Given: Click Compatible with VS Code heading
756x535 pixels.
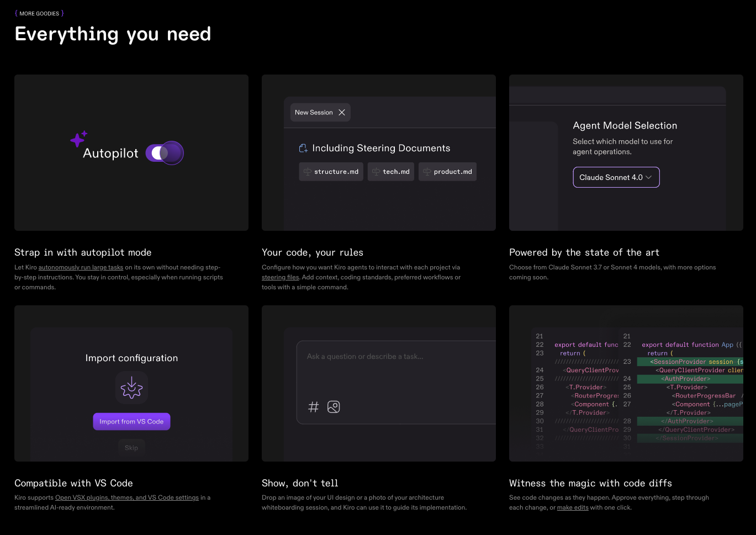Looking at the screenshot, I should coord(73,483).
